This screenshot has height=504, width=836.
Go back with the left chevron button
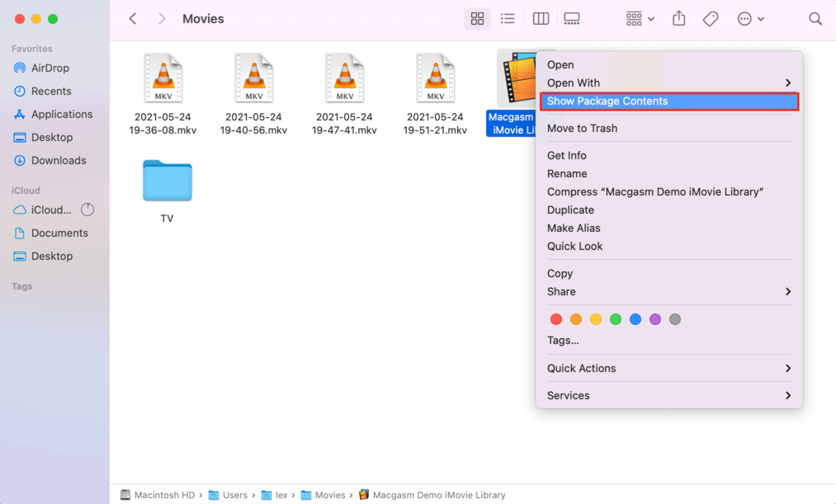[x=133, y=19]
